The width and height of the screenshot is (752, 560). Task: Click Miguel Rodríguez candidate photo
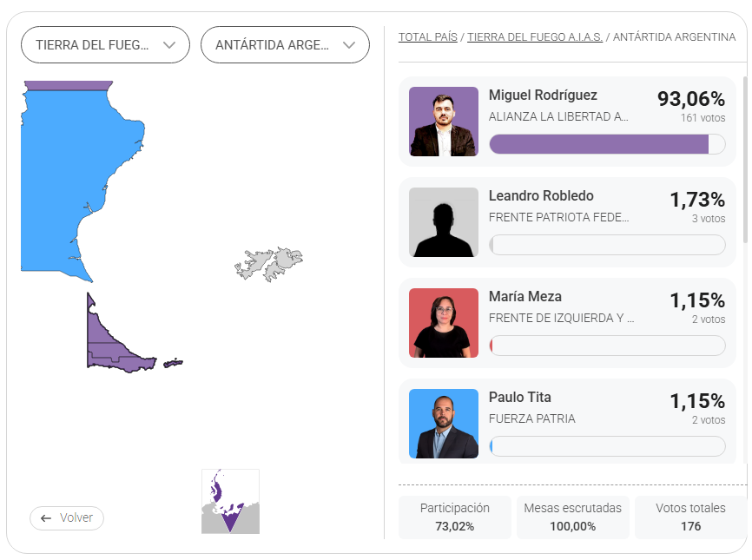tap(444, 122)
